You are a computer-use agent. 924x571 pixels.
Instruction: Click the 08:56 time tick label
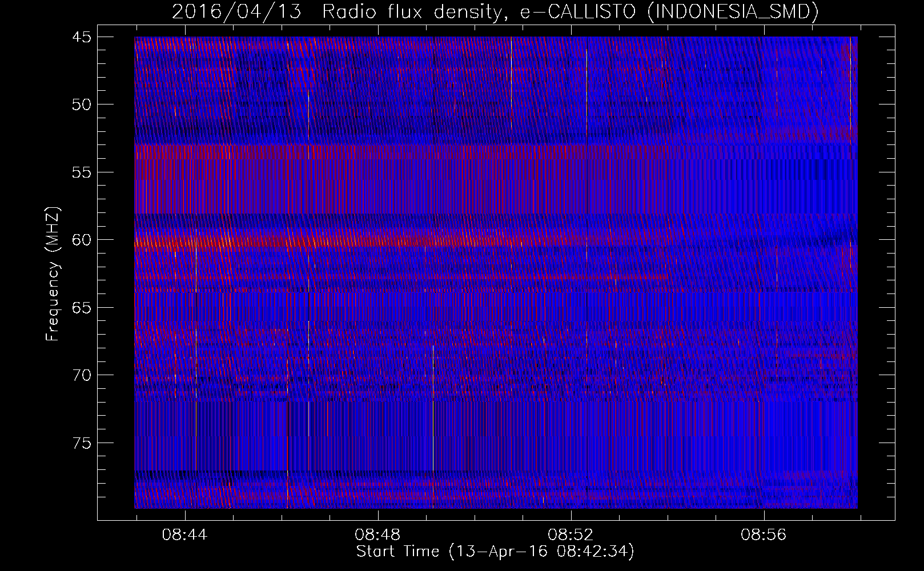(x=764, y=535)
